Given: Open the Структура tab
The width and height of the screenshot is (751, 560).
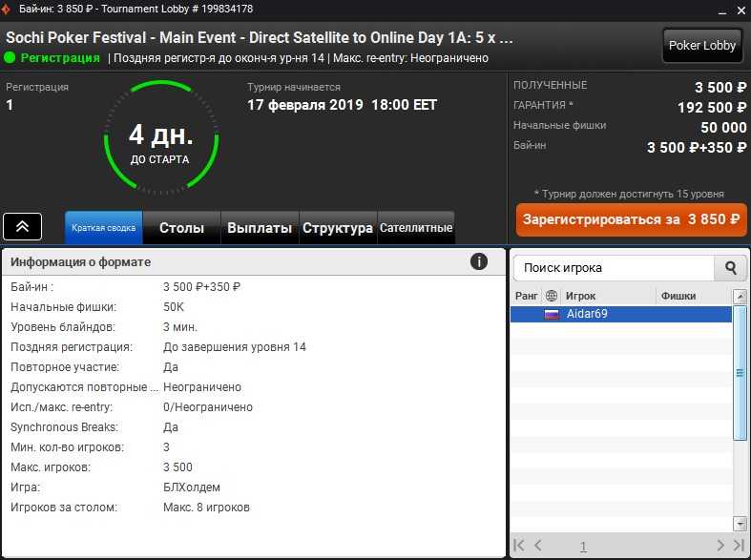Looking at the screenshot, I should coord(338,228).
